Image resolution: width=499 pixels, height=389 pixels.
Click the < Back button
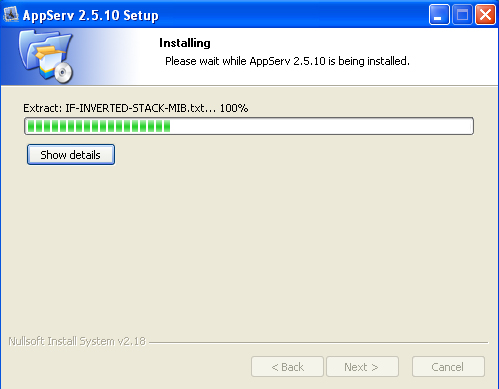(x=287, y=367)
